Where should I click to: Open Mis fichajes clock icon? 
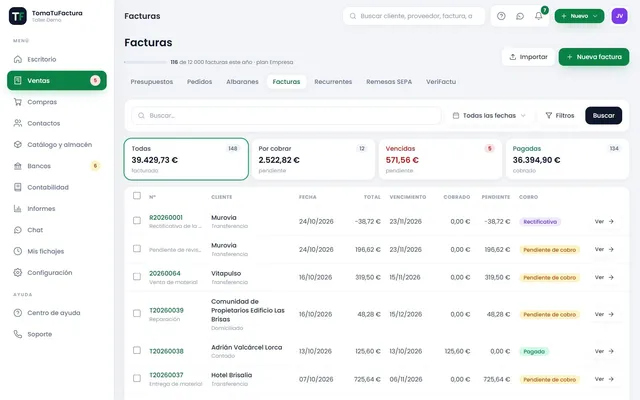pyautogui.click(x=18, y=251)
